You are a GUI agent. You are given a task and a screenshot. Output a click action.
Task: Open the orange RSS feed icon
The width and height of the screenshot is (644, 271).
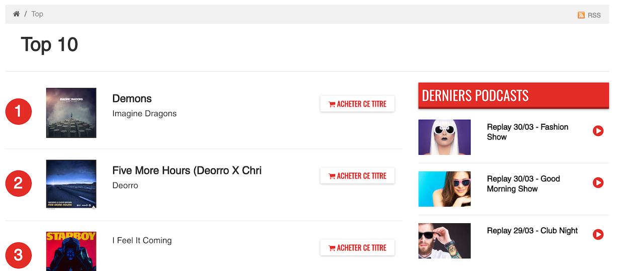[581, 15]
